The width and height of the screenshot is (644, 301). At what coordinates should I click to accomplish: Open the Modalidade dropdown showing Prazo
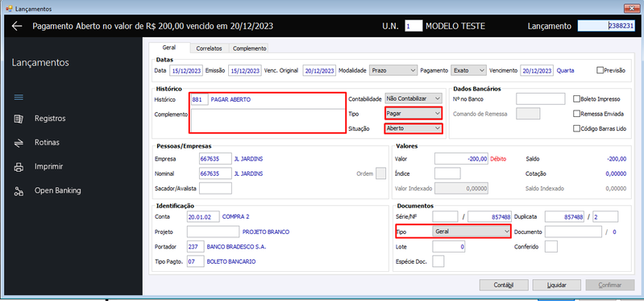coord(393,70)
